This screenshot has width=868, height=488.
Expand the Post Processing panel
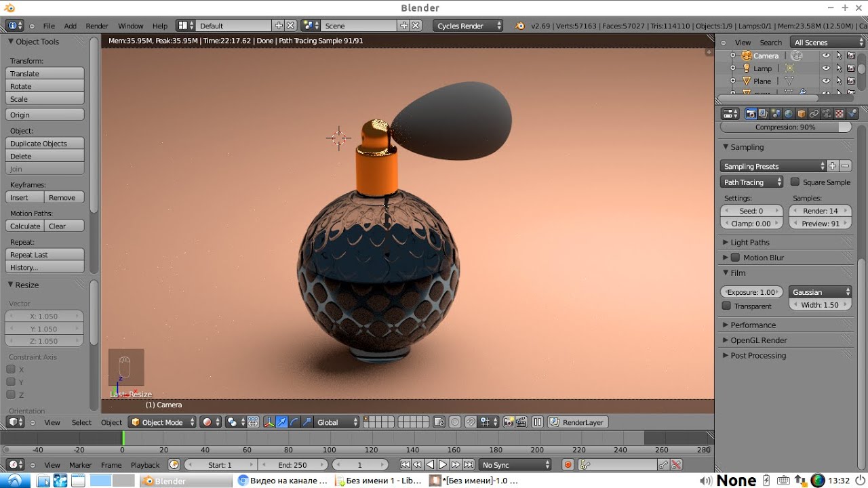[x=758, y=356]
